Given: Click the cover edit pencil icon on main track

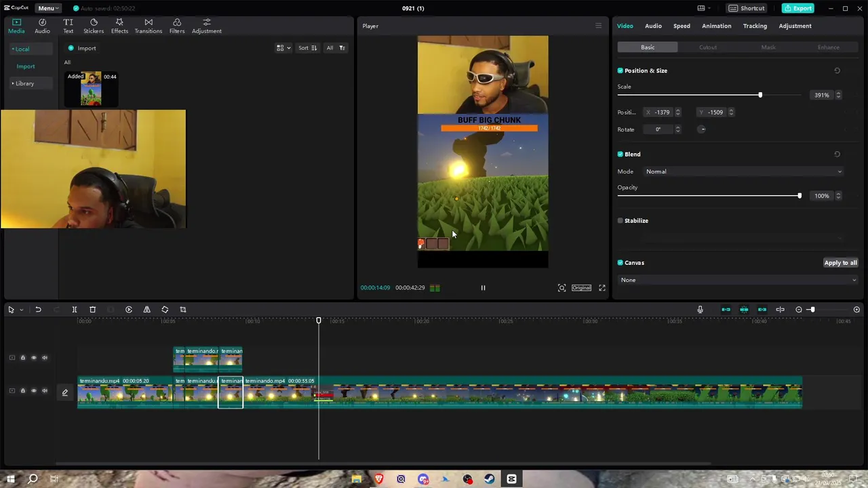Looking at the screenshot, I should coord(65,392).
